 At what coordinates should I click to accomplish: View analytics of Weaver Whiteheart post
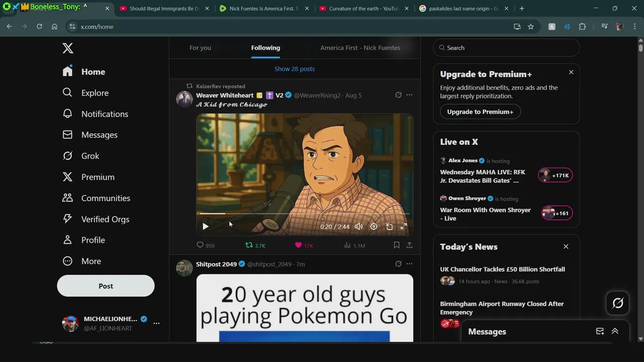354,245
